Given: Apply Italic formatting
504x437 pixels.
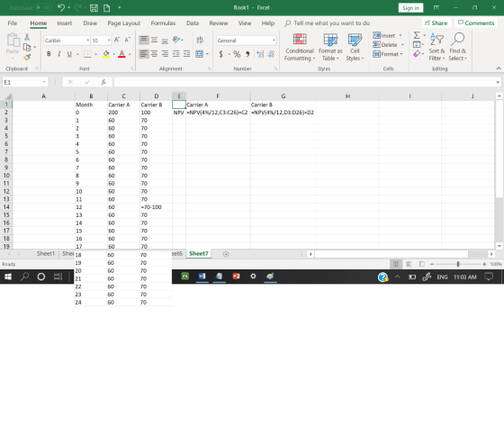Looking at the screenshot, I should pos(59,54).
